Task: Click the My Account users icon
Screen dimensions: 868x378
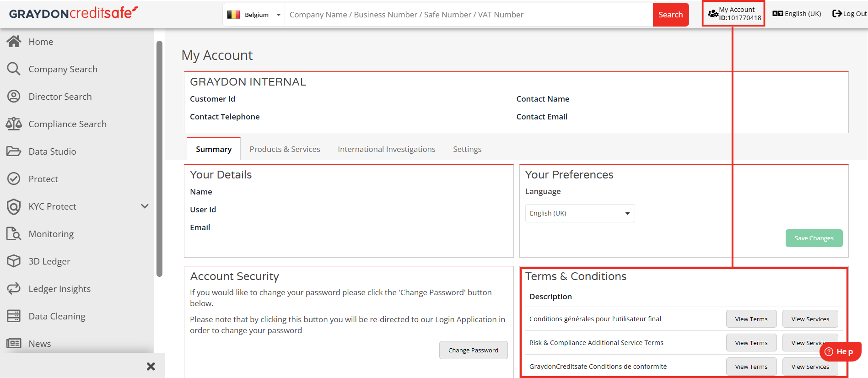Action: pos(713,14)
